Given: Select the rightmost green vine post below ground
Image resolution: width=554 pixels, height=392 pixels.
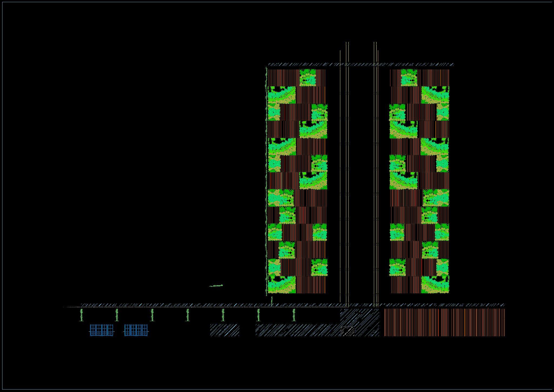Looking at the screenshot, I should (x=294, y=315).
